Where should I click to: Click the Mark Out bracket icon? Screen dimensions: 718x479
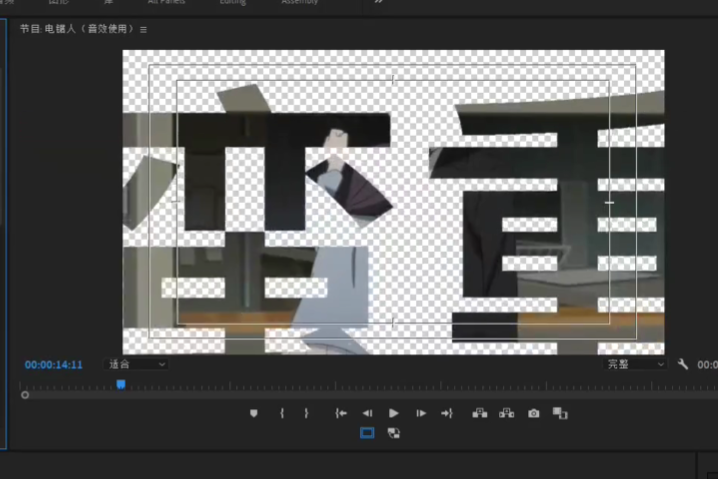pyautogui.click(x=306, y=413)
